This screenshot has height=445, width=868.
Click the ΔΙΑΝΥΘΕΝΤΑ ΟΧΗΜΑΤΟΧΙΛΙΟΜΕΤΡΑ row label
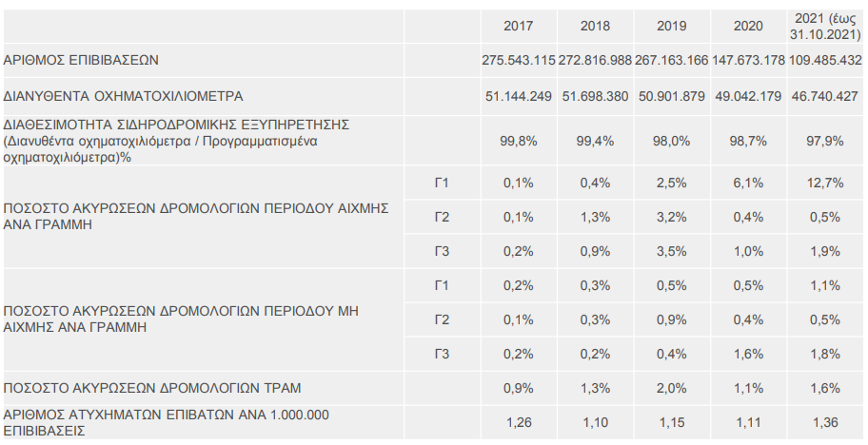click(x=124, y=96)
